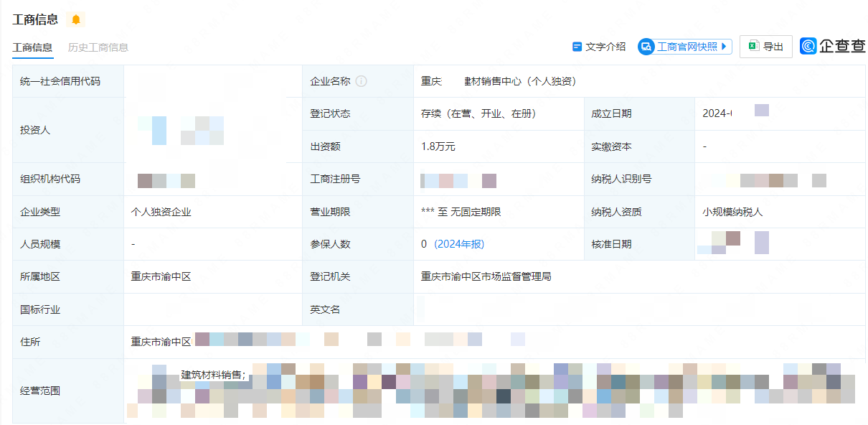Click the 登记机关 label
Image resolution: width=868 pixels, height=425 pixels.
point(330,276)
